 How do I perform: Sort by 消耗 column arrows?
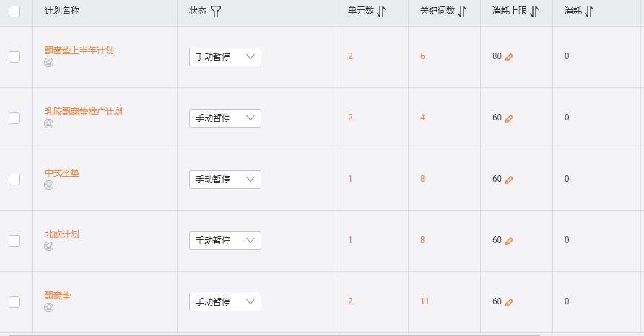pos(589,12)
